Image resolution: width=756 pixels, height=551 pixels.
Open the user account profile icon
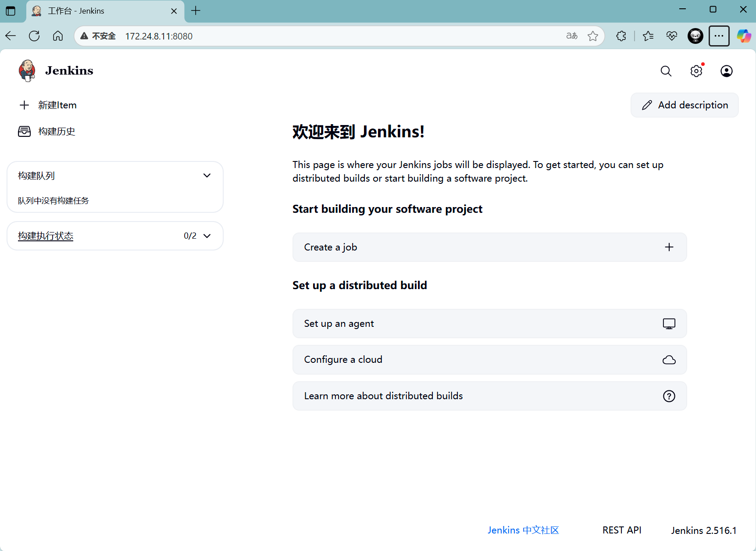(726, 71)
